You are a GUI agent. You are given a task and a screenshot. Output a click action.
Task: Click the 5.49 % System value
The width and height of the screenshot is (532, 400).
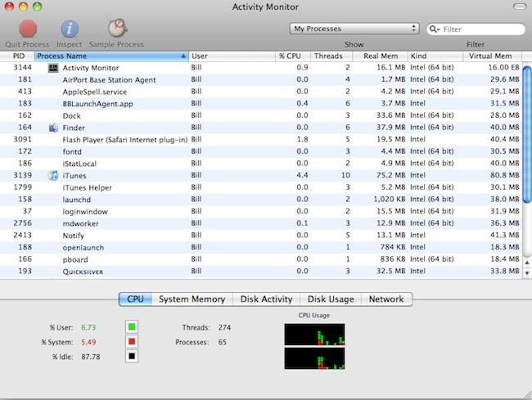[88, 342]
